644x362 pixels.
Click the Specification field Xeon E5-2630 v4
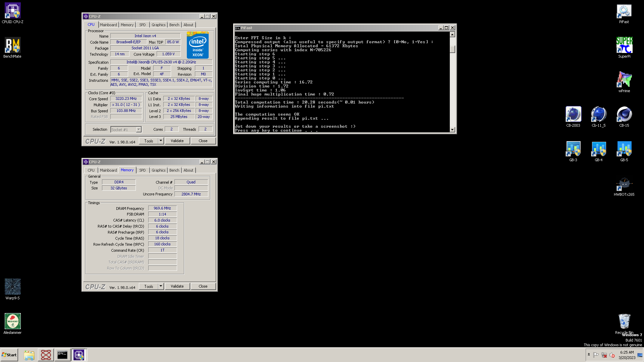pos(161,62)
